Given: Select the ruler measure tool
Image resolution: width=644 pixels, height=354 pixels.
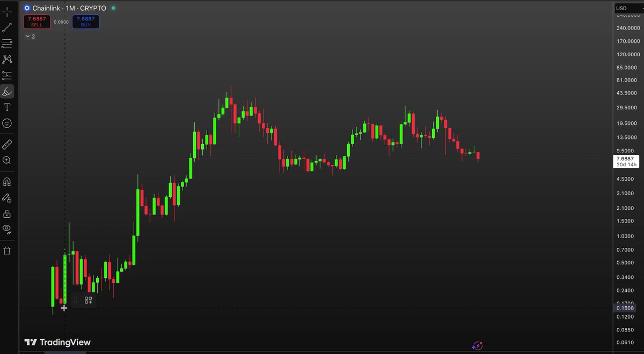Looking at the screenshot, I should pyautogui.click(x=7, y=144).
